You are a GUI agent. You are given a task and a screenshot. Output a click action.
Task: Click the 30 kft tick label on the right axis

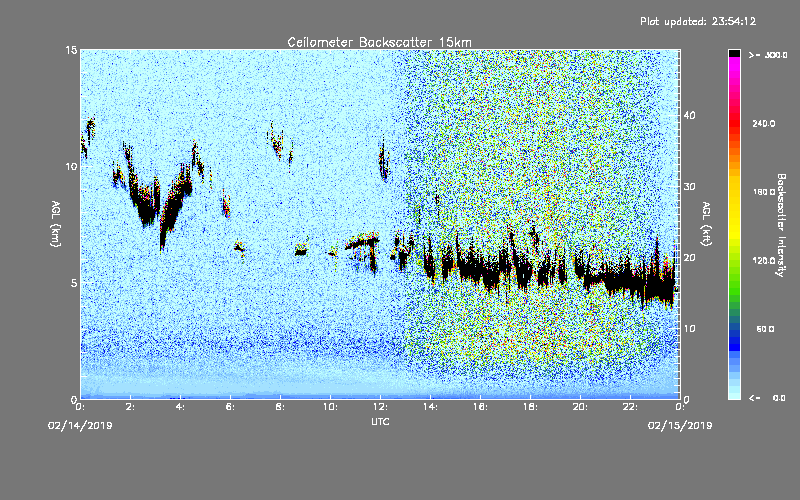coord(689,187)
